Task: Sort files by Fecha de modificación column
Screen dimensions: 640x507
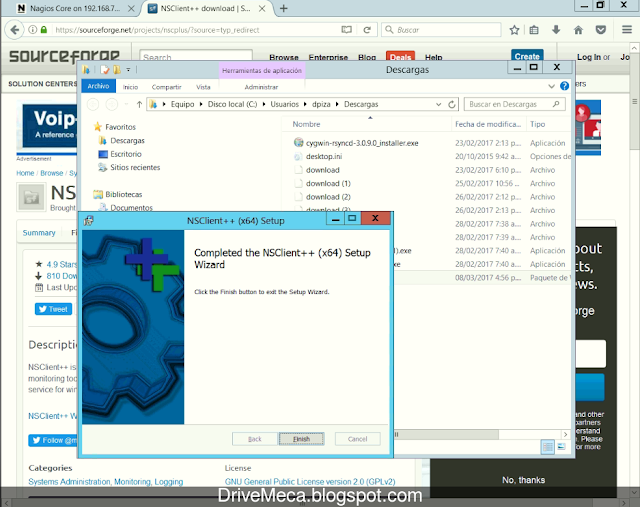Action: click(488, 124)
